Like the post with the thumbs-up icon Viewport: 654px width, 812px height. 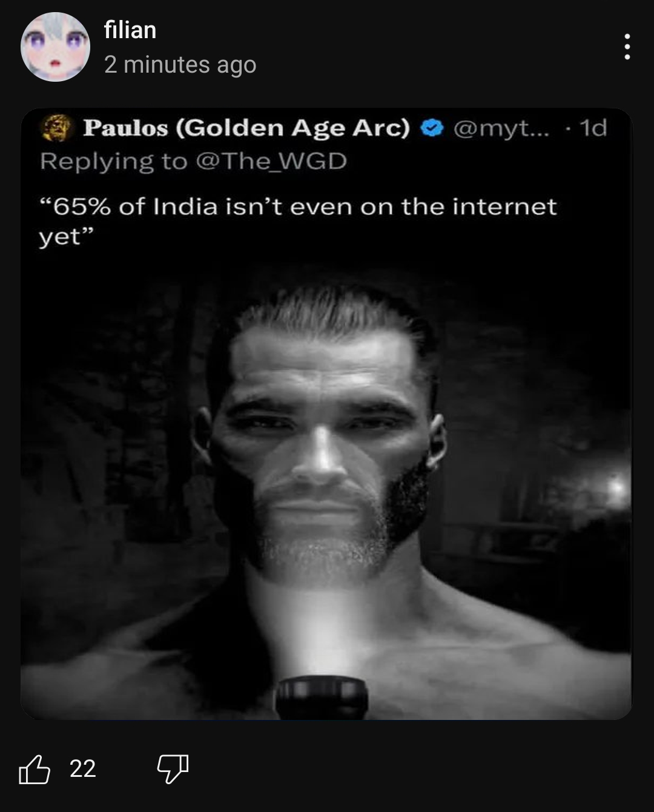coord(34,769)
